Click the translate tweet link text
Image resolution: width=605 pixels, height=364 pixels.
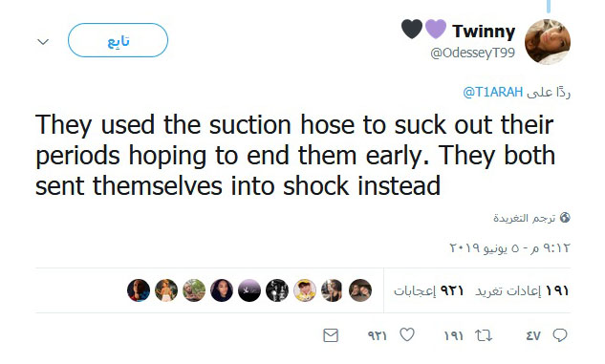click(525, 218)
